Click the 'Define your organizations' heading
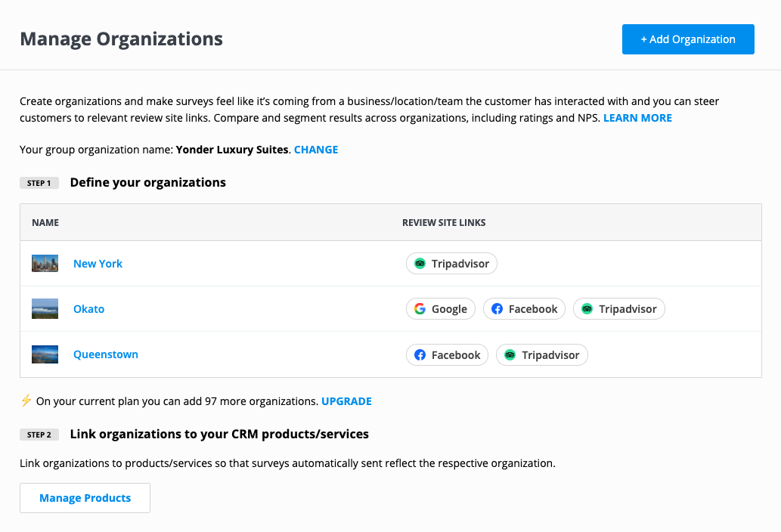Viewport: 781px width, 532px height. [x=148, y=183]
